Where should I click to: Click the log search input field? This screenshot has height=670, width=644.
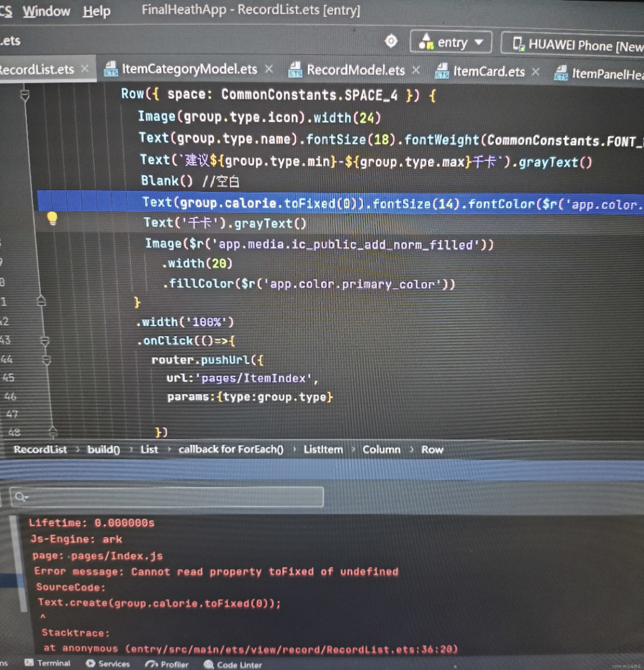pos(167,497)
